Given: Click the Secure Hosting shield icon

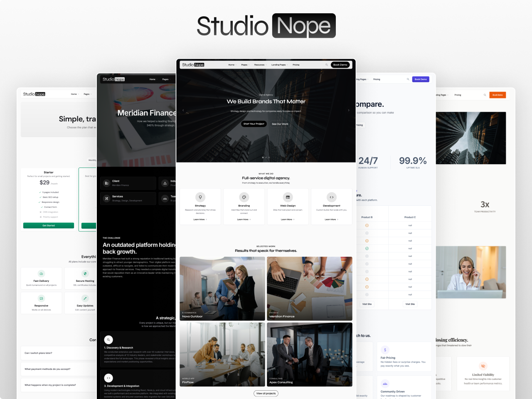Looking at the screenshot, I should pyautogui.click(x=85, y=273).
